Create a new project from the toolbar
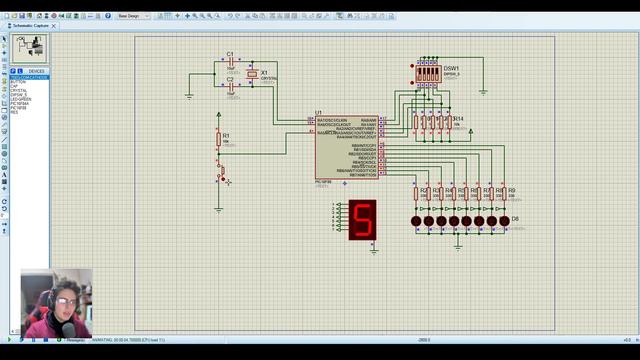The image size is (640, 360). pos(6,16)
